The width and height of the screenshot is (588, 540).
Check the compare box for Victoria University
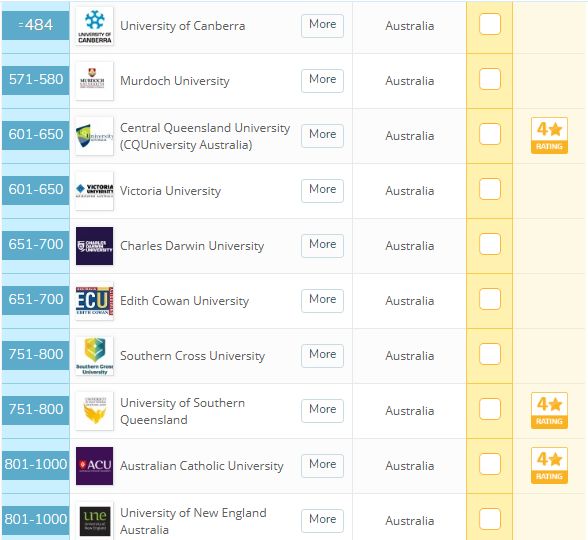pyautogui.click(x=490, y=189)
